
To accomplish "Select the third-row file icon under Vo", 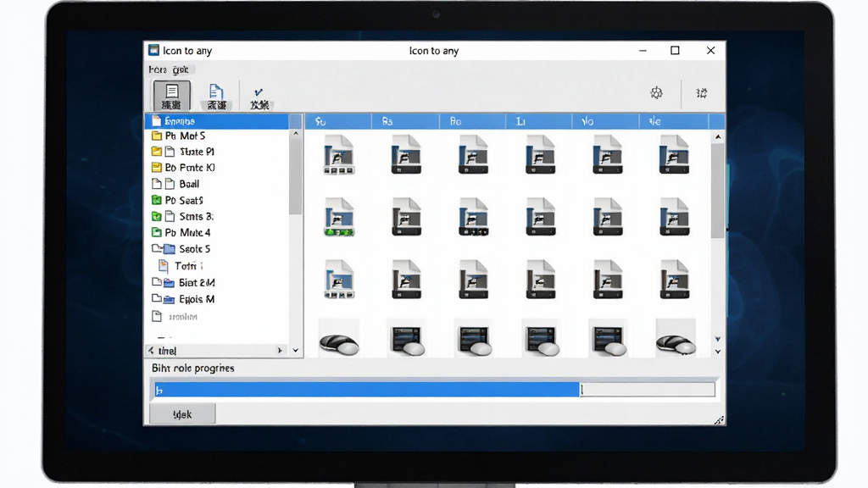I will click(607, 280).
